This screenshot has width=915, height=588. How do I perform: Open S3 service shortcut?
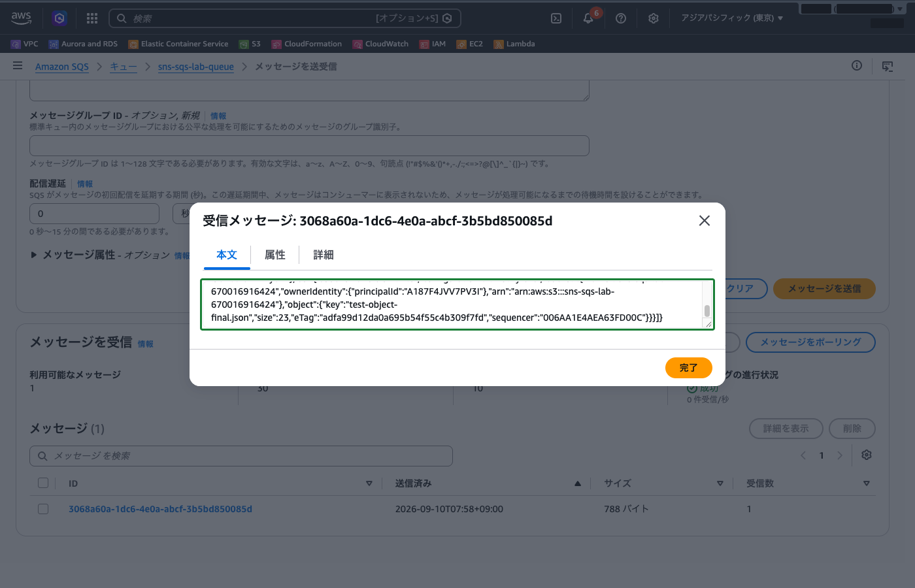[x=250, y=44]
